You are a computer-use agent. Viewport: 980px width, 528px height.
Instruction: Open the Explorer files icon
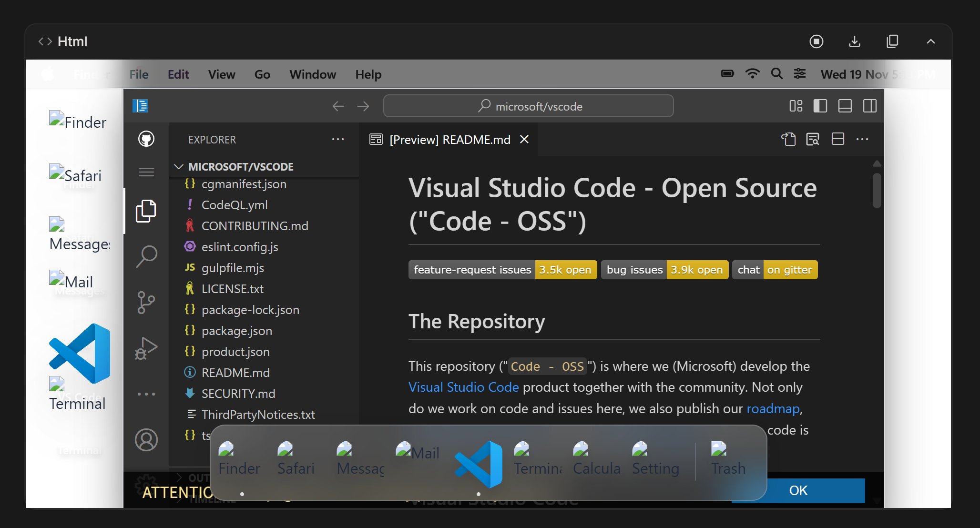tap(146, 211)
